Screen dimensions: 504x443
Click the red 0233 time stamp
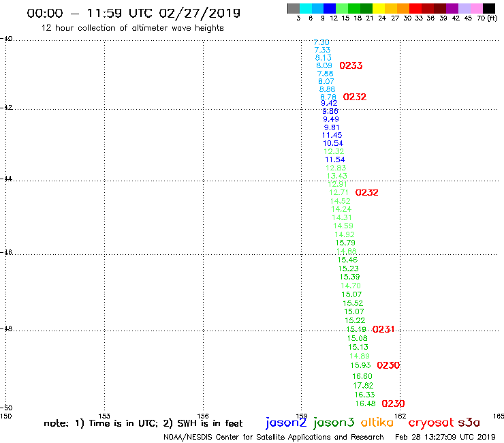pos(351,65)
